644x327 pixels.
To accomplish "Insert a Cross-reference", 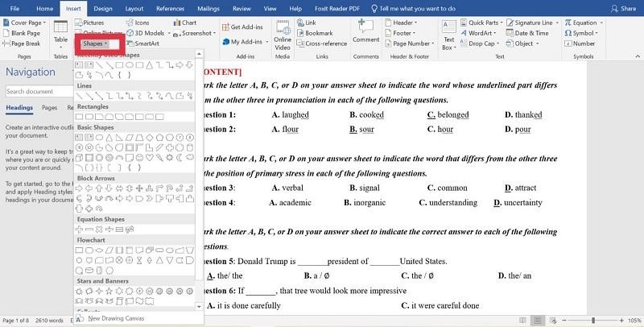I will click(x=321, y=43).
